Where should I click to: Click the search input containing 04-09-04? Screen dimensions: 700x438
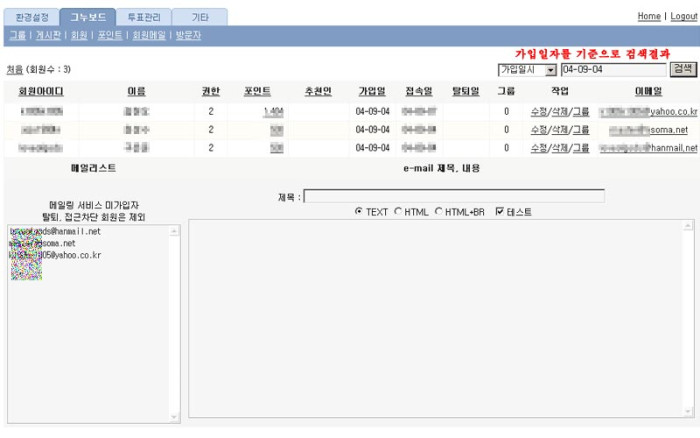click(612, 70)
